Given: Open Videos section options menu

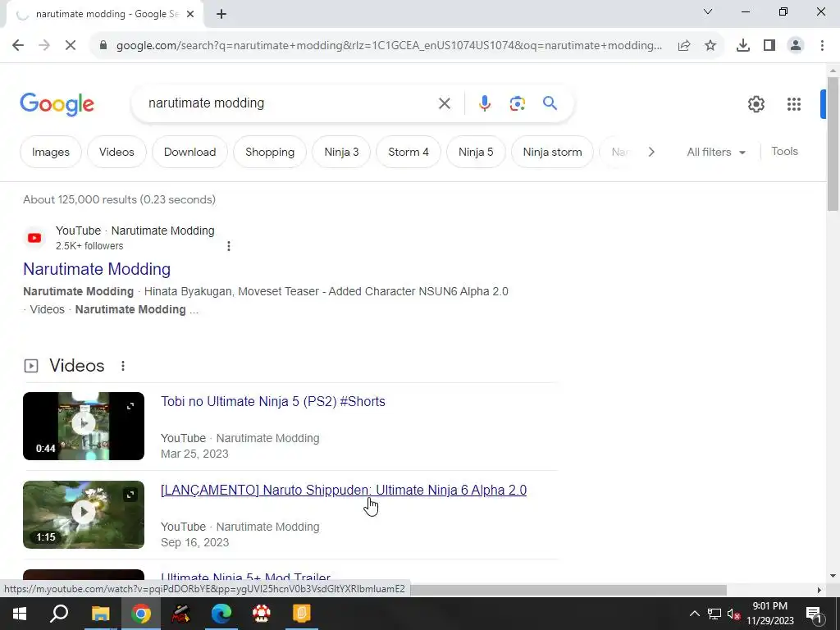Looking at the screenshot, I should click(x=123, y=365).
